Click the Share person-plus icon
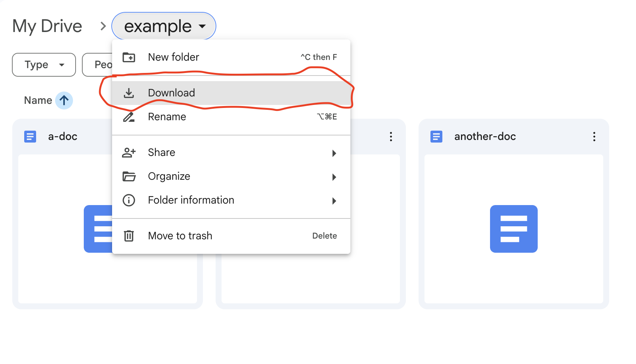Viewport: 636px width, 364px height. (129, 153)
